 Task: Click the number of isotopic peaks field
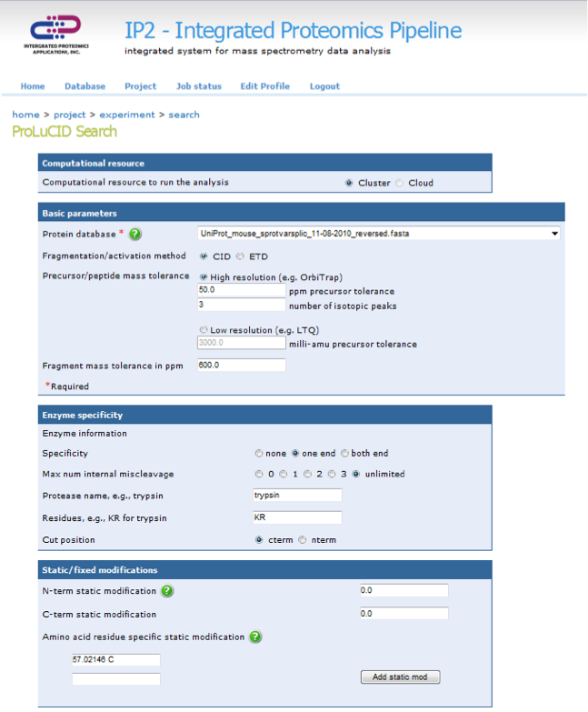(242, 305)
